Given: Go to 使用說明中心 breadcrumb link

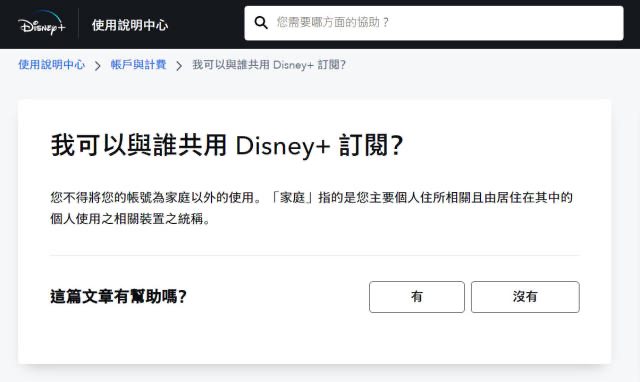Looking at the screenshot, I should coord(51,64).
